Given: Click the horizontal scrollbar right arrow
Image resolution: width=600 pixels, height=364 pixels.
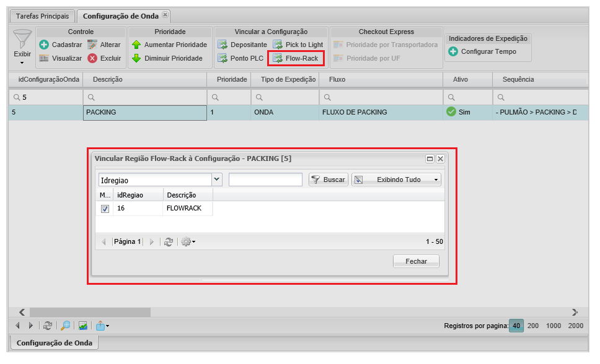Looking at the screenshot, I should pos(575,313).
